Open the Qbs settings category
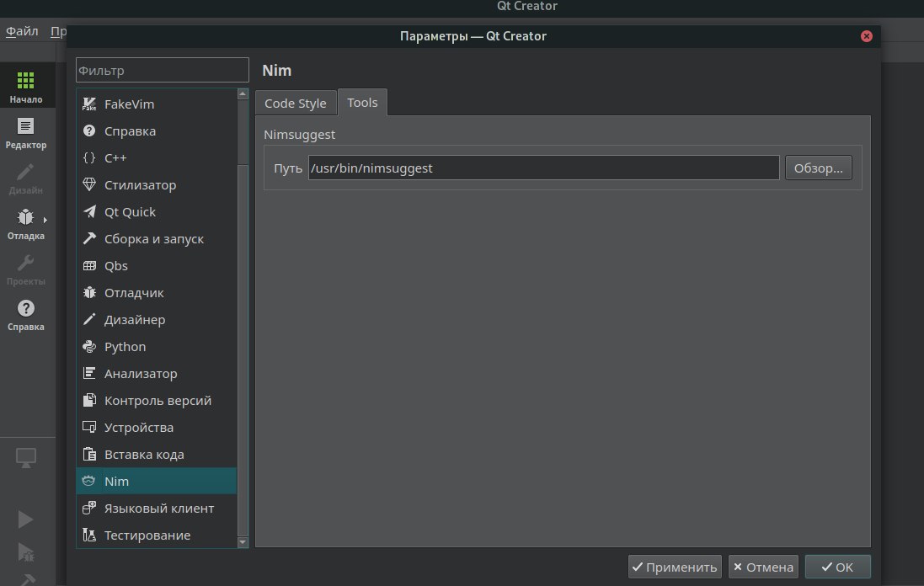 coord(156,265)
